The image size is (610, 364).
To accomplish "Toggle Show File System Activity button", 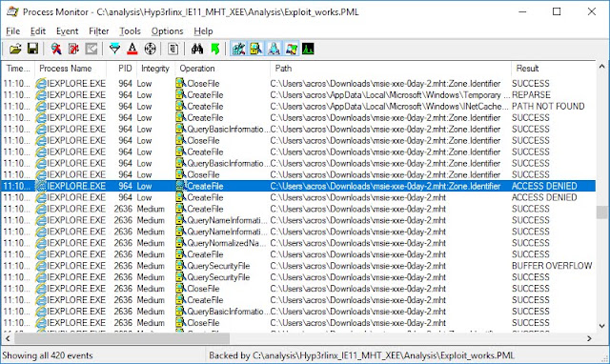I will (x=256, y=49).
